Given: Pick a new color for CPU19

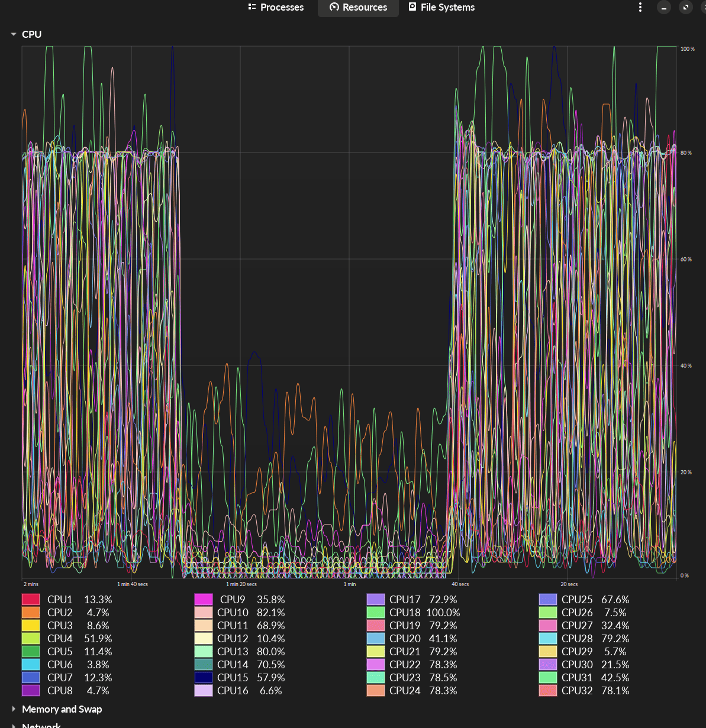Looking at the screenshot, I should point(376,626).
